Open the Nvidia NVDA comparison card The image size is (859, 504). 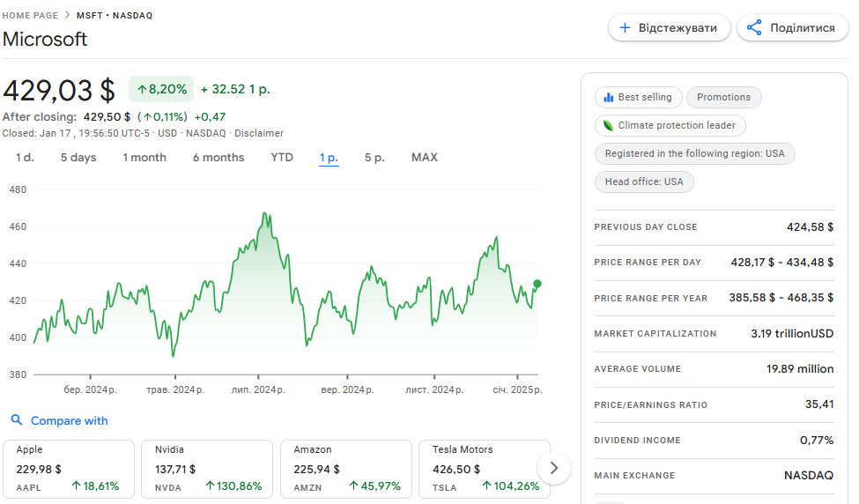[x=207, y=469]
